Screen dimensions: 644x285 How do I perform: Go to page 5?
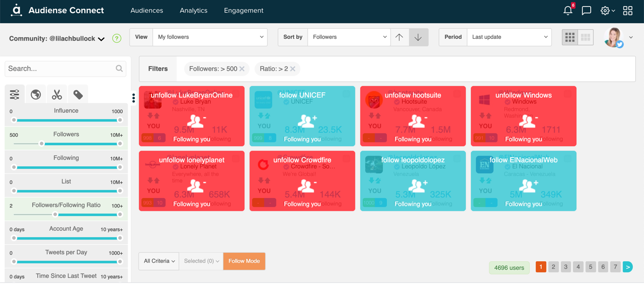591,267
